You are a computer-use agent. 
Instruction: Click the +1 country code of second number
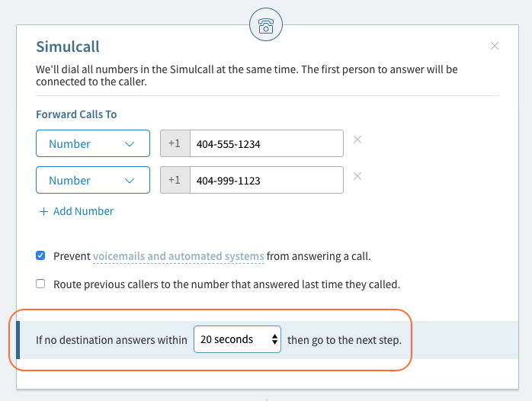(175, 180)
